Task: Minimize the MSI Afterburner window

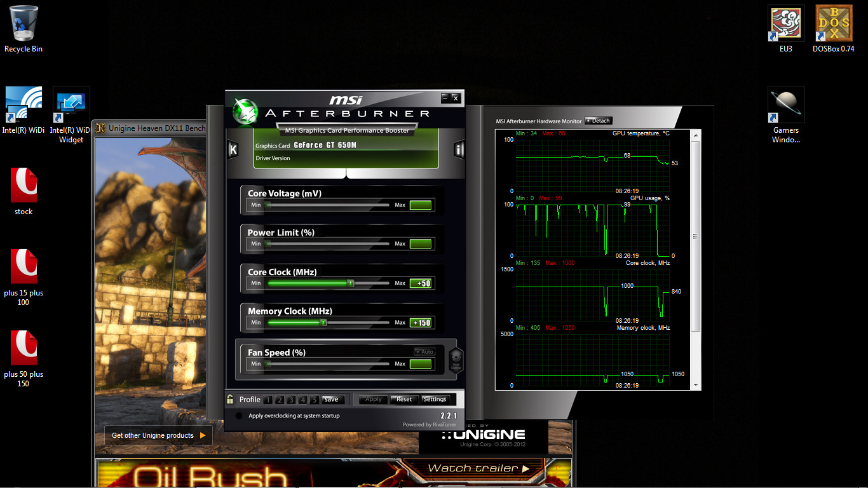Action: click(445, 98)
